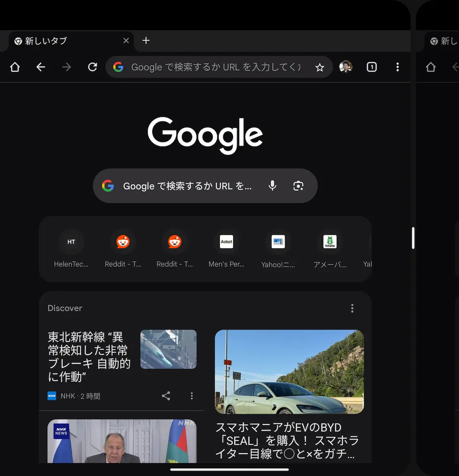Open the スマホマニアがEVのBYD headline
This screenshot has width=459, height=476.
[287, 440]
